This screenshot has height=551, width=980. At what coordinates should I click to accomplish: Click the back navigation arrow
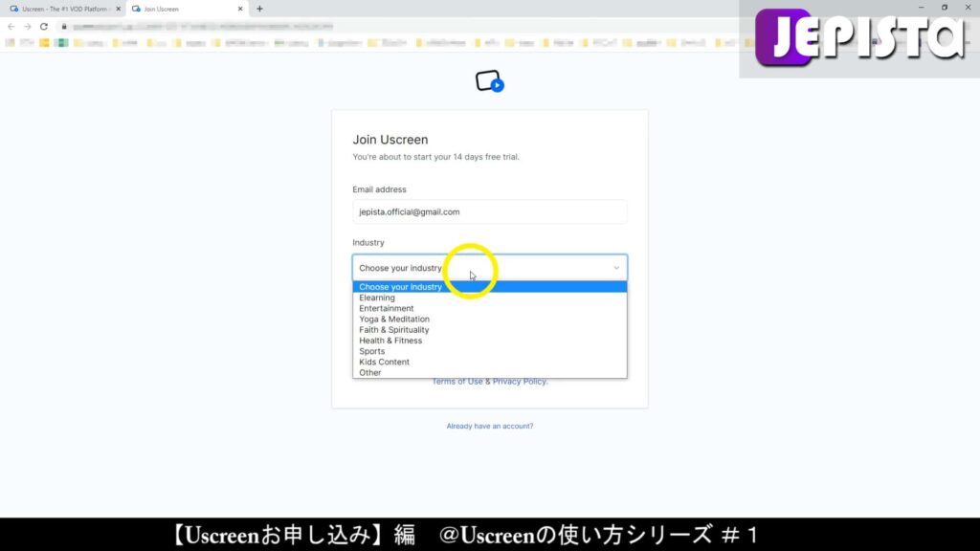click(x=10, y=27)
